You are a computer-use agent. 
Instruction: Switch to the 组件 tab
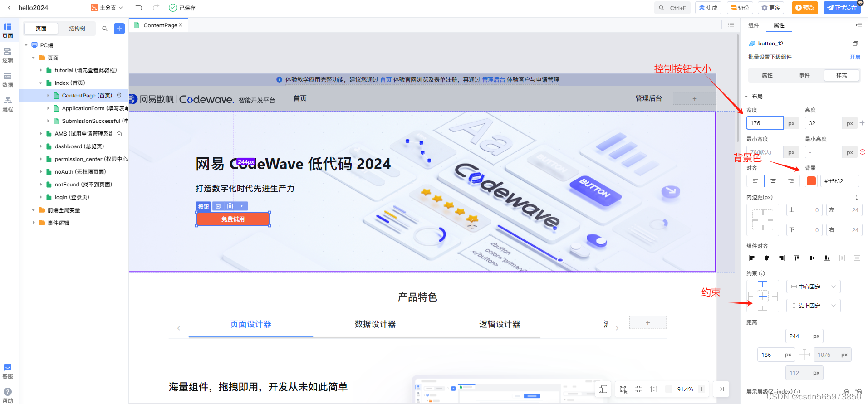click(754, 25)
